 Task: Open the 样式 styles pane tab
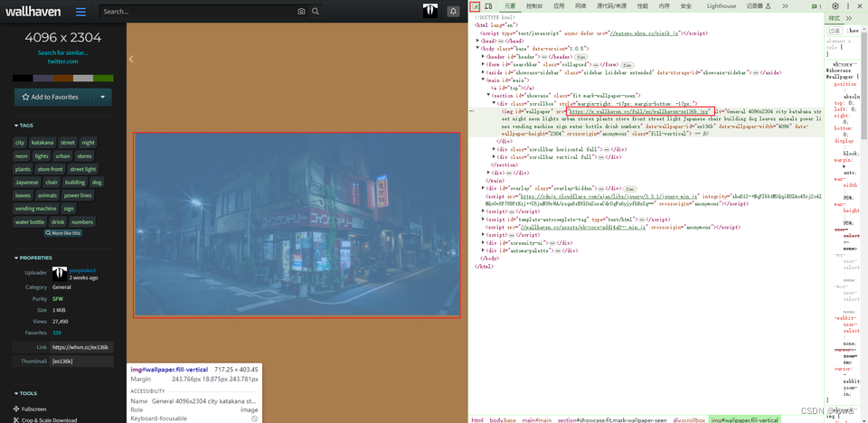coord(834,18)
